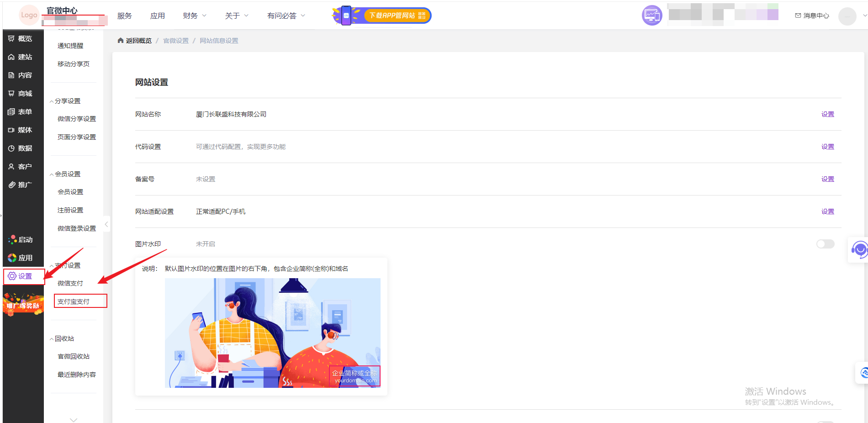Open the 内容 content section
868x423 pixels.
click(21, 75)
